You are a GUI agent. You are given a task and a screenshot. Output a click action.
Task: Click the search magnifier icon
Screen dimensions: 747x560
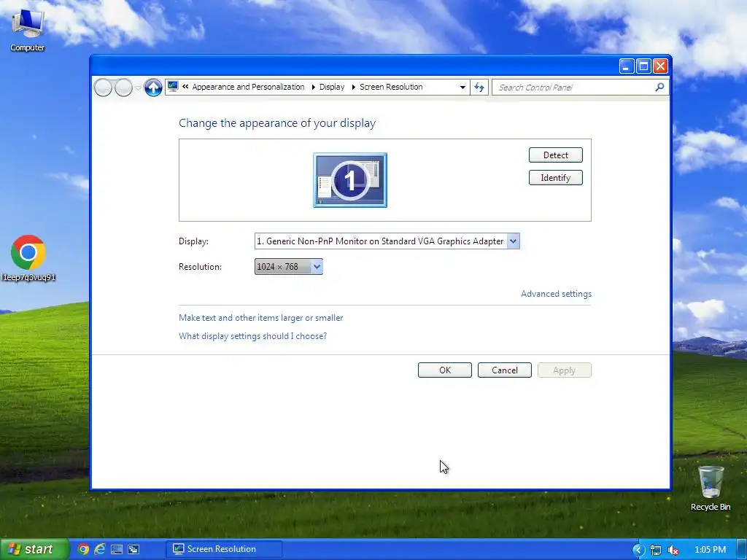click(x=659, y=87)
